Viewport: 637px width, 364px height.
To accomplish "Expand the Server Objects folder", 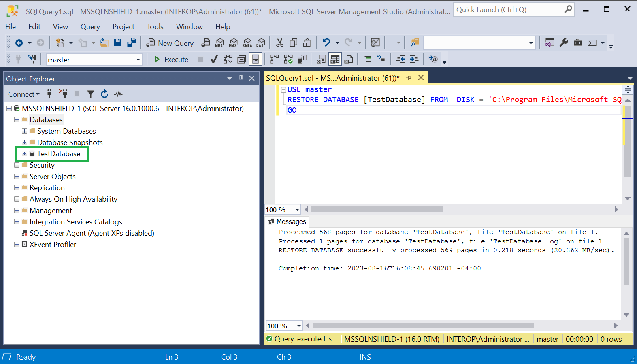I will (x=17, y=177).
